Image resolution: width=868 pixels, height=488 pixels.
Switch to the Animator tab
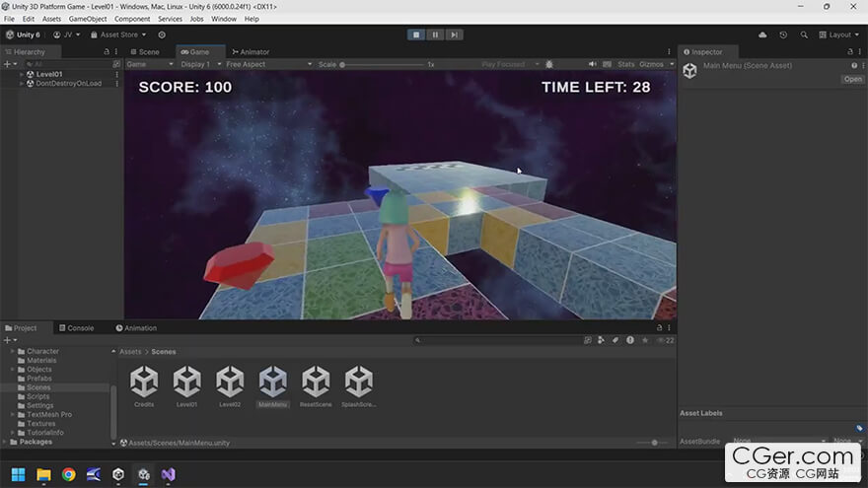pyautogui.click(x=251, y=52)
